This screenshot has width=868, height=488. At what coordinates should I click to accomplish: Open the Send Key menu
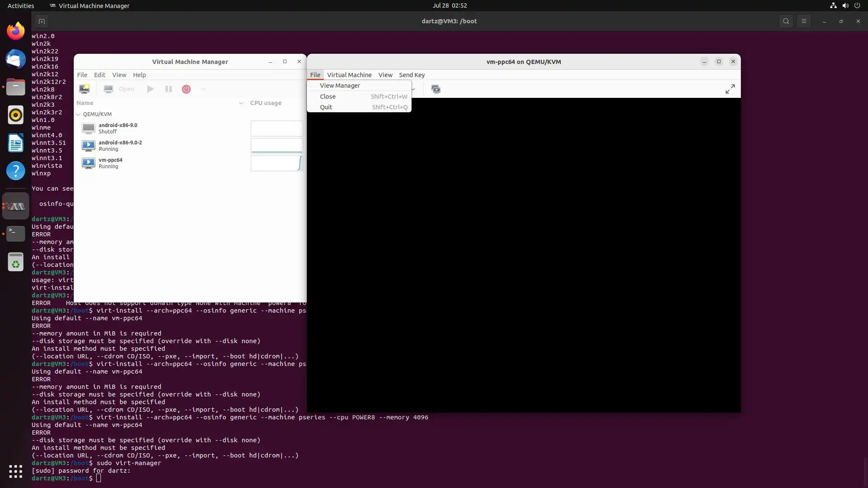[412, 75]
